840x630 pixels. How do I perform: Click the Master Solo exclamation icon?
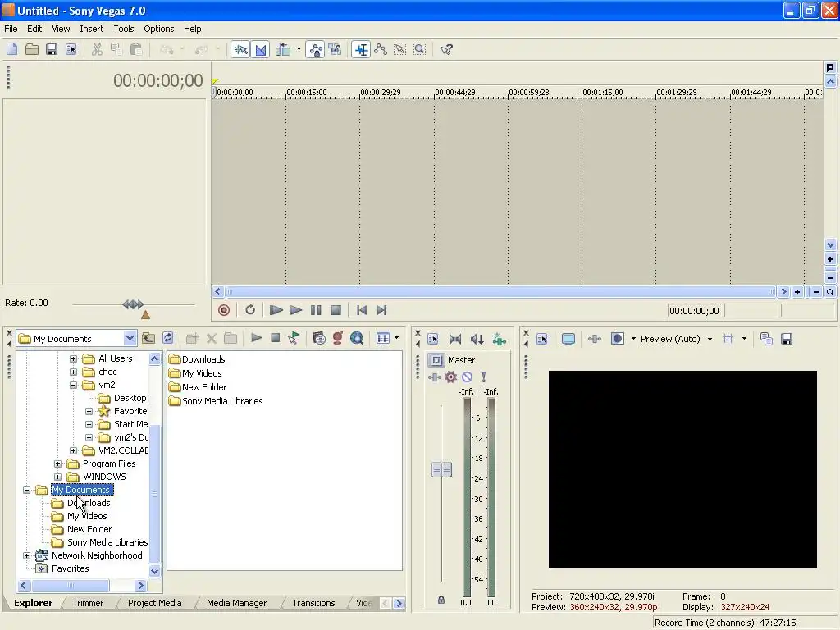pyautogui.click(x=484, y=377)
